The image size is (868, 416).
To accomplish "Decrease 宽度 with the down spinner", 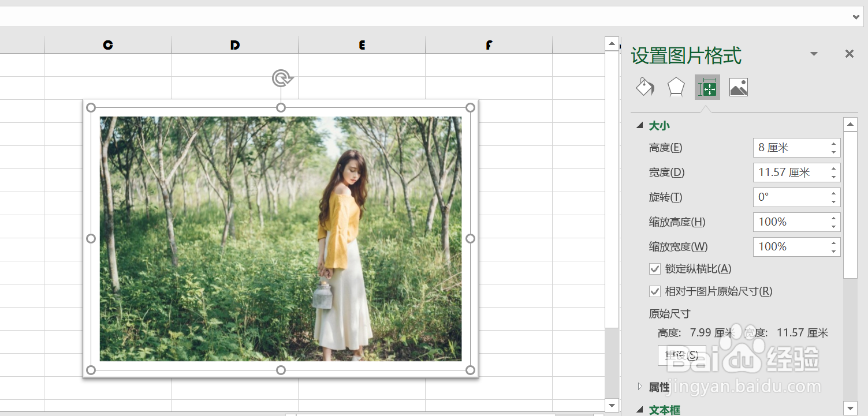I will pos(834,177).
